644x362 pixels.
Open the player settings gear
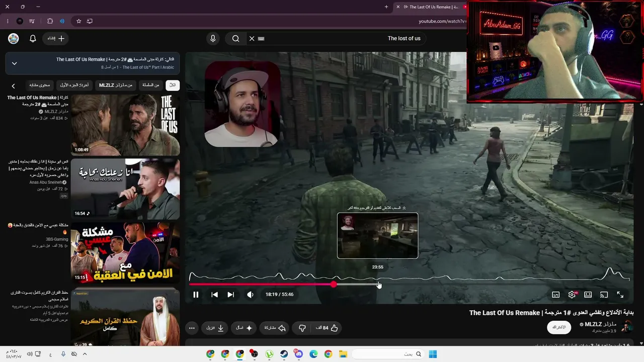click(x=572, y=295)
